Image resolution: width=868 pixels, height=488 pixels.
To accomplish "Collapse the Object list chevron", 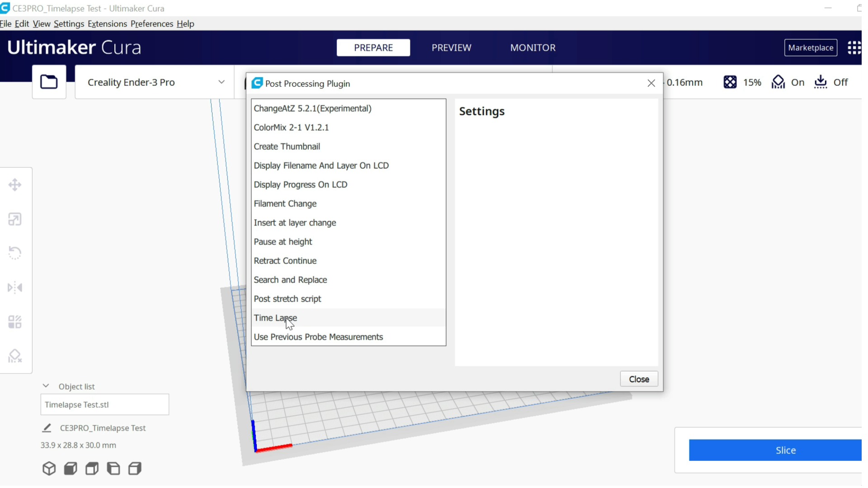I will click(x=46, y=386).
